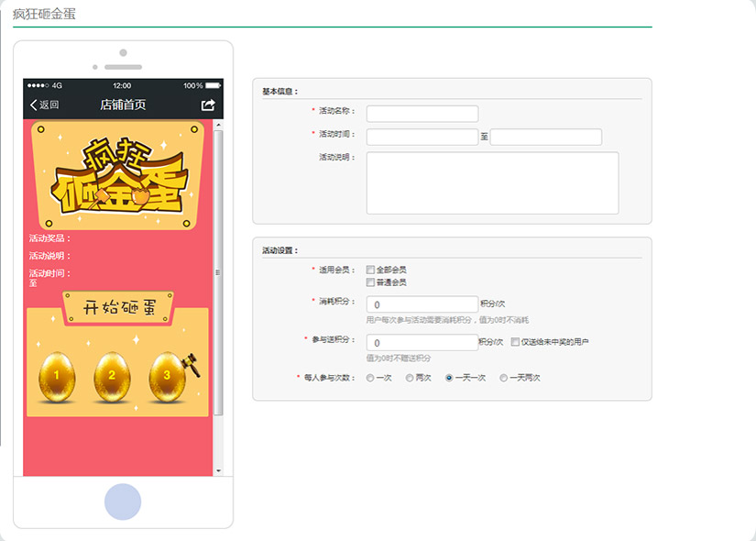
Task: Click the phone preview scrollbar thumb
Action: click(x=218, y=272)
